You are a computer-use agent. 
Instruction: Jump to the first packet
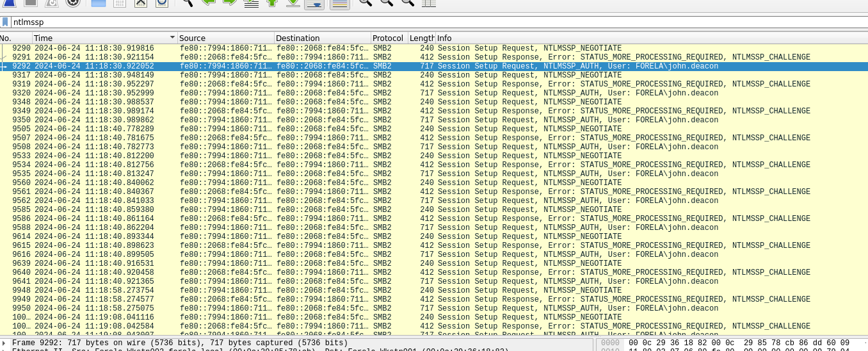[272, 3]
